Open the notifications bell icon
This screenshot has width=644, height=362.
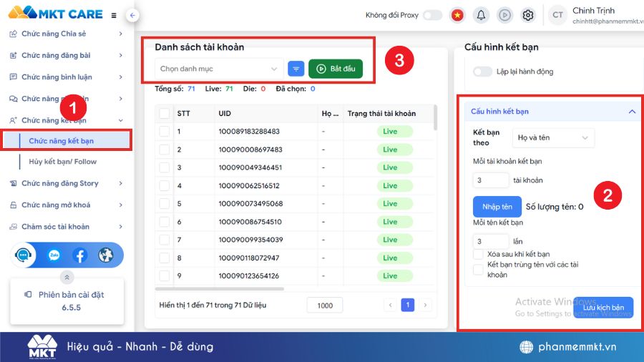pos(481,16)
